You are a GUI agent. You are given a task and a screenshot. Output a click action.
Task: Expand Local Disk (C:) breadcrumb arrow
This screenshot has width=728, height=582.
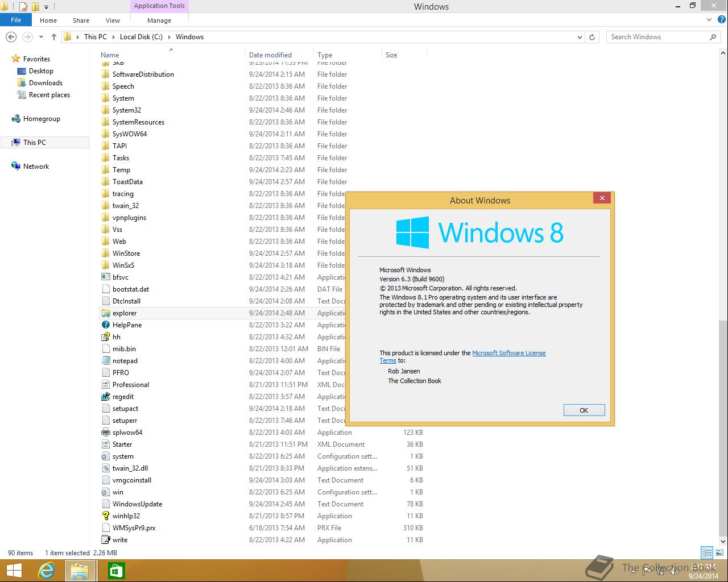[x=169, y=37]
